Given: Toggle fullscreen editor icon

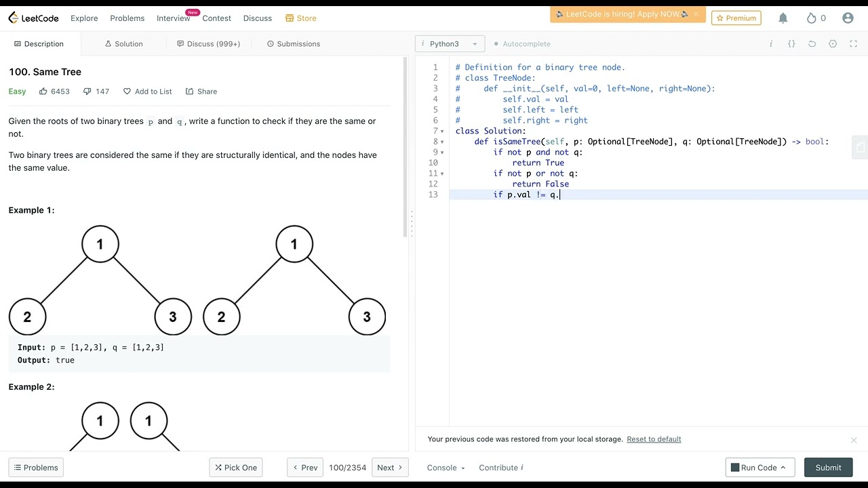Looking at the screenshot, I should [x=853, y=44].
